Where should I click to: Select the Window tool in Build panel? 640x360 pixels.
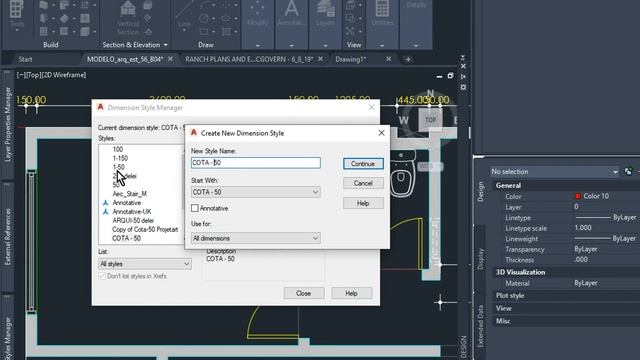(x=44, y=31)
